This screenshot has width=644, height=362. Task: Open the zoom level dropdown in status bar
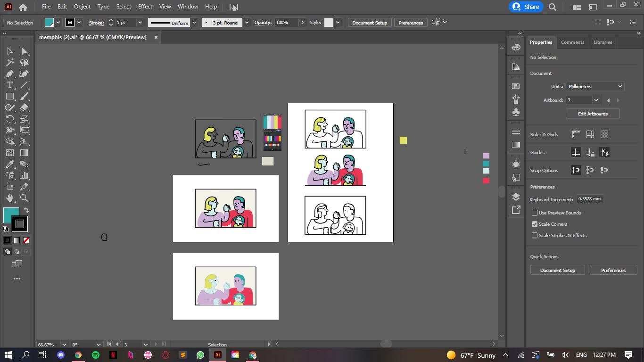tap(64, 345)
